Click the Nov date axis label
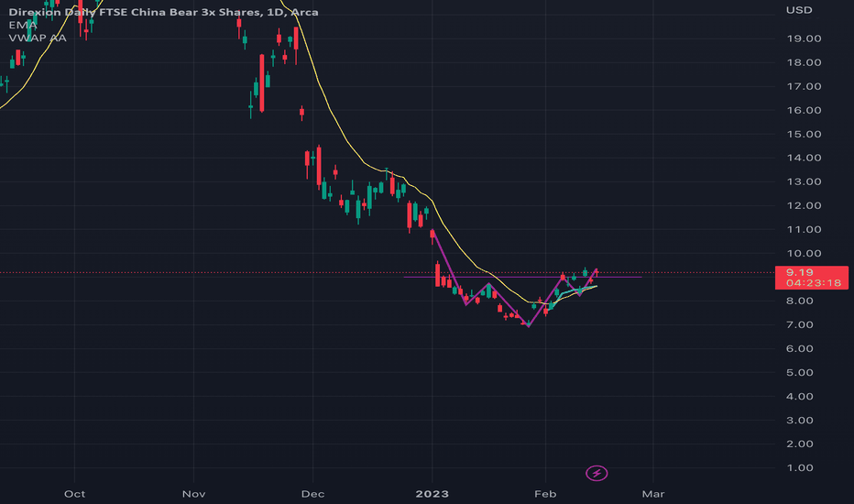 [194, 494]
